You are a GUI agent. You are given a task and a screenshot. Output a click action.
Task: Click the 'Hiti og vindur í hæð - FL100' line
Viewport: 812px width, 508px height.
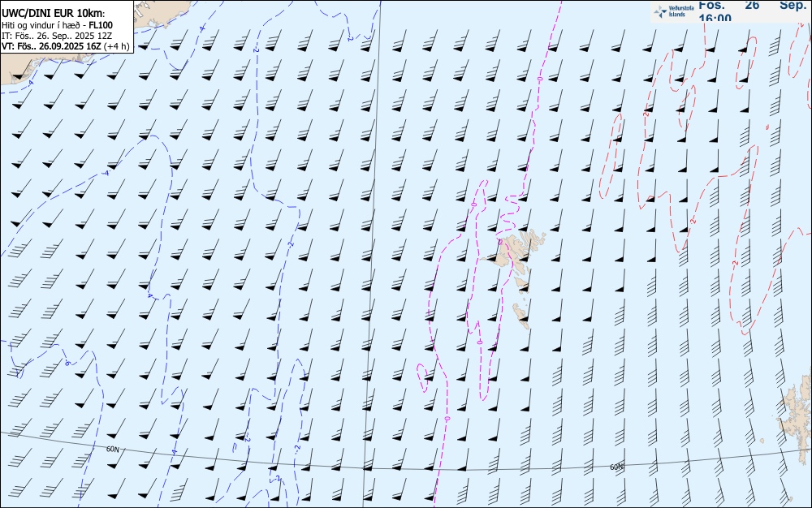coord(57,25)
